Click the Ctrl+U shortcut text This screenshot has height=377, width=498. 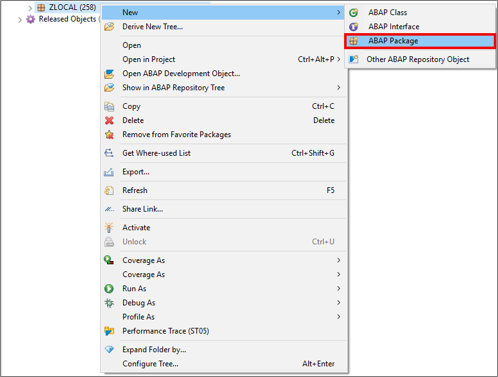pyautogui.click(x=323, y=242)
